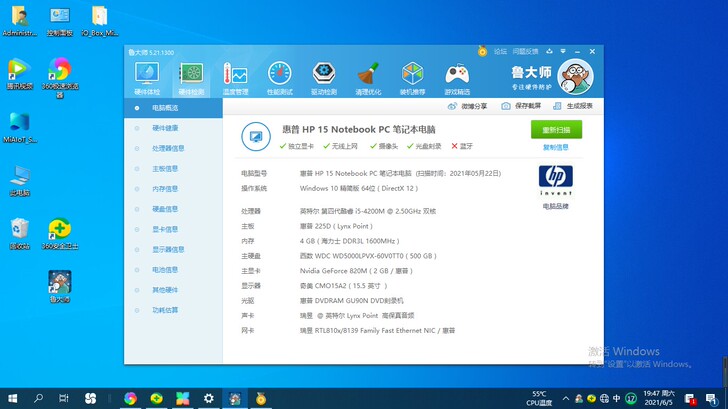The height and width of the screenshot is (409, 728).
Task: Show hidden tray icons chevron
Action: (566, 398)
